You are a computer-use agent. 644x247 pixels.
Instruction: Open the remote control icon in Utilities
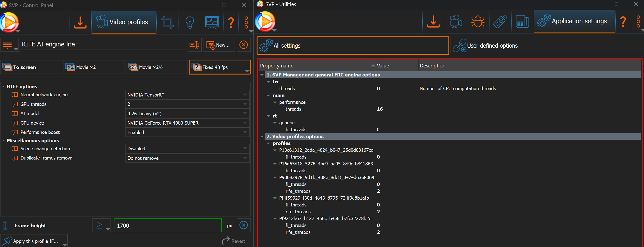pyautogui.click(x=500, y=22)
